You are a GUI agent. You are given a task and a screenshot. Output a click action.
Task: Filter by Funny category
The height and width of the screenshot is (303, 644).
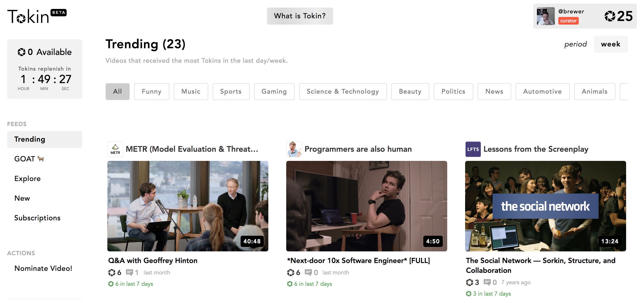pos(152,91)
